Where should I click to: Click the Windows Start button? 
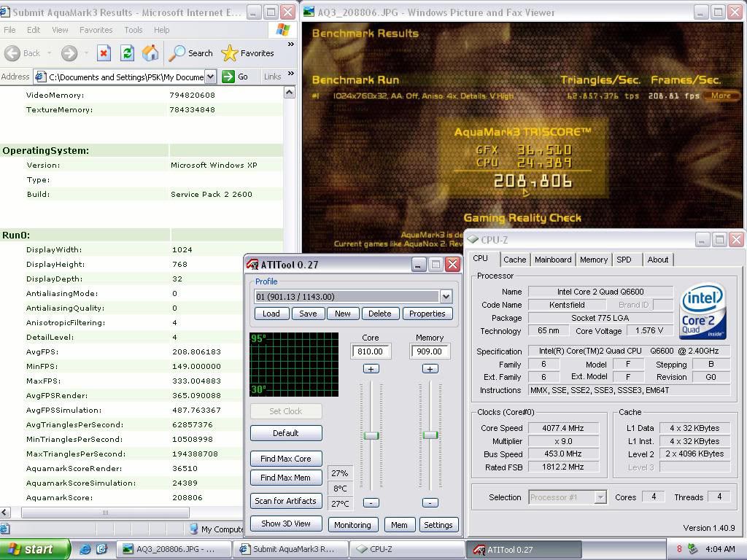(35, 549)
